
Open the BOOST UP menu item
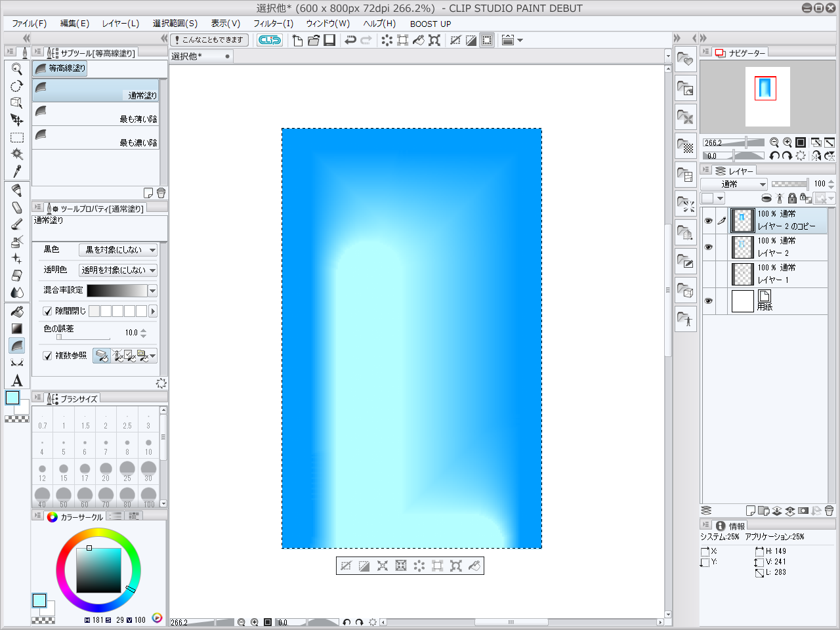[430, 24]
